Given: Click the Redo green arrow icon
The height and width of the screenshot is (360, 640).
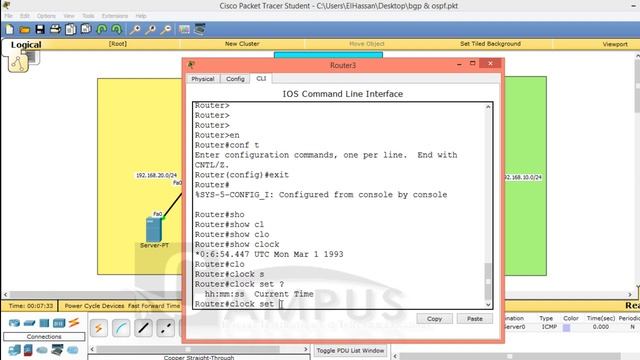Looking at the screenshot, I should coord(117,29).
